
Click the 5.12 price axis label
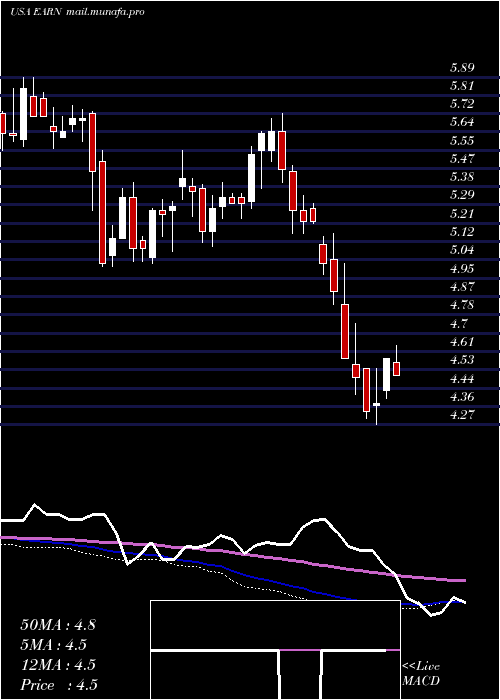(x=462, y=232)
